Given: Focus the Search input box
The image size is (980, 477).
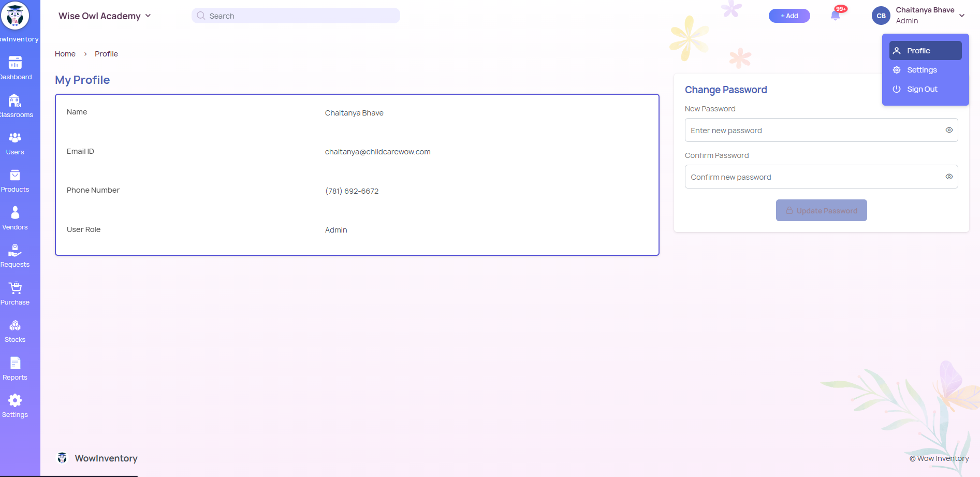Looking at the screenshot, I should (296, 16).
